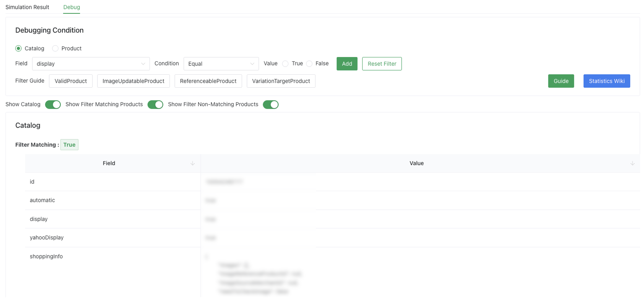Apply the ImageUpdatableProduct filter guide
Viewport: 644px width, 298px height.
point(133,81)
